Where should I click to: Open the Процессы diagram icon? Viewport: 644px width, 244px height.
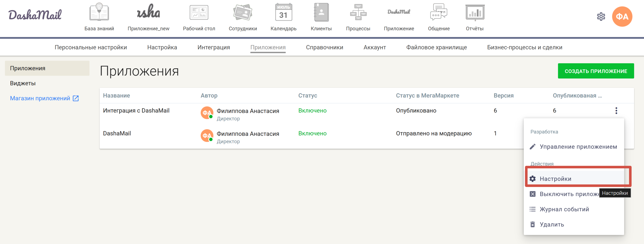tap(358, 12)
